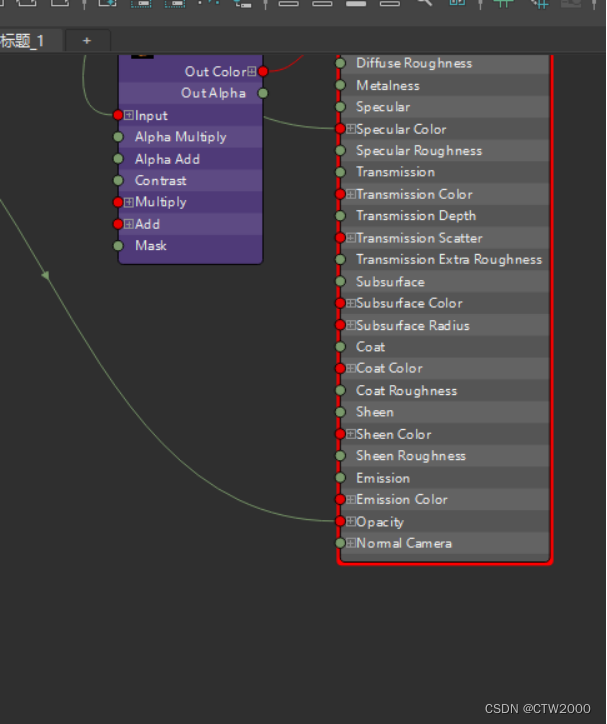Add a new tab with the + button
This screenshot has height=724, width=607.
click(x=87, y=41)
